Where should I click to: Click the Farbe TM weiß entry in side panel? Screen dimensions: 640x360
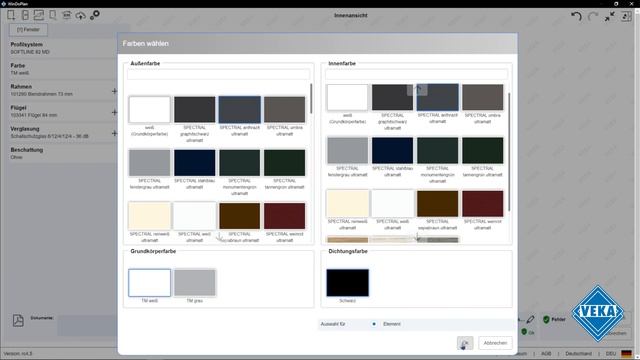point(62,69)
